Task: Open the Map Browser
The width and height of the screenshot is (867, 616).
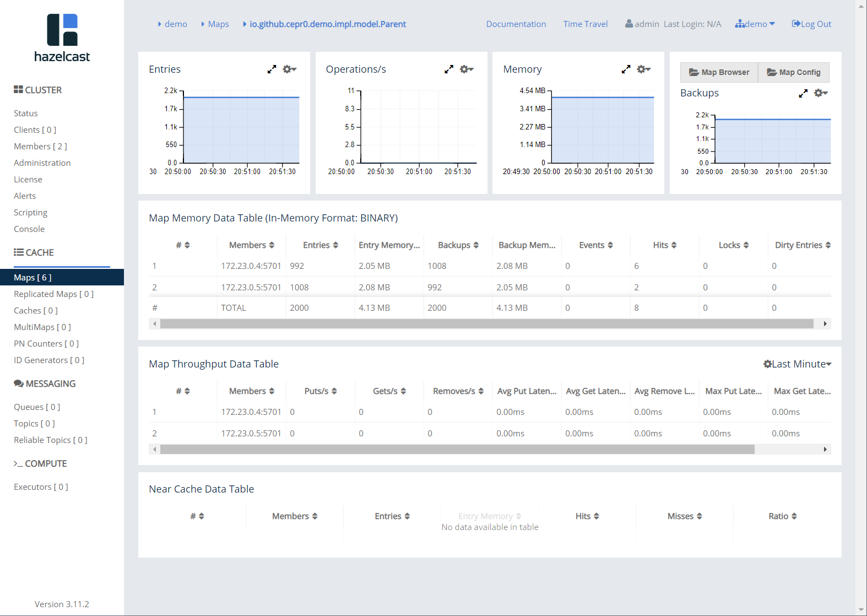Action: tap(719, 72)
